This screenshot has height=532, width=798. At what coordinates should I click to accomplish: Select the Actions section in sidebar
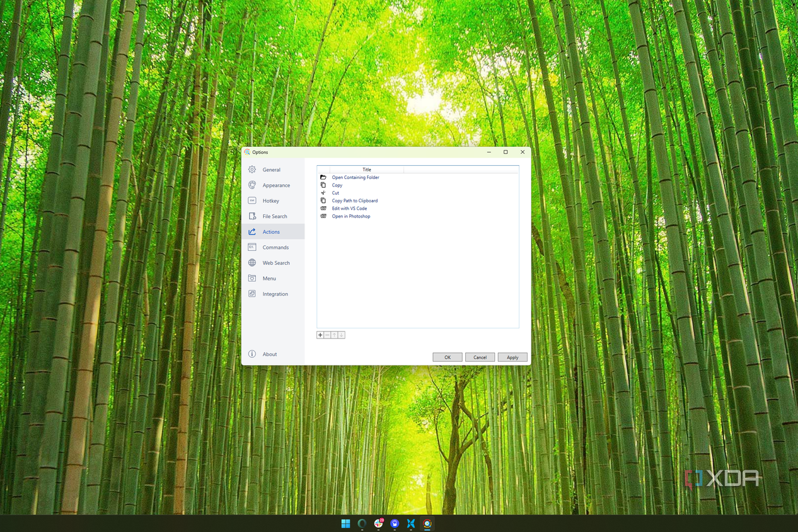[x=272, y=232]
